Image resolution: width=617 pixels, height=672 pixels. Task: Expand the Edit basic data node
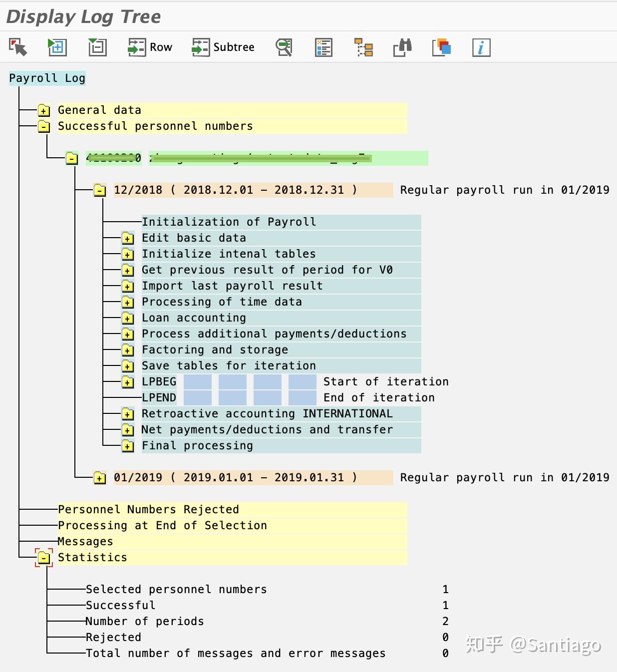pos(127,238)
